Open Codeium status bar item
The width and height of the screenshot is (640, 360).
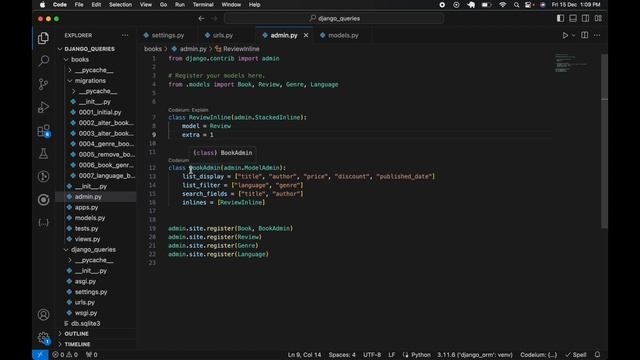click(538, 355)
